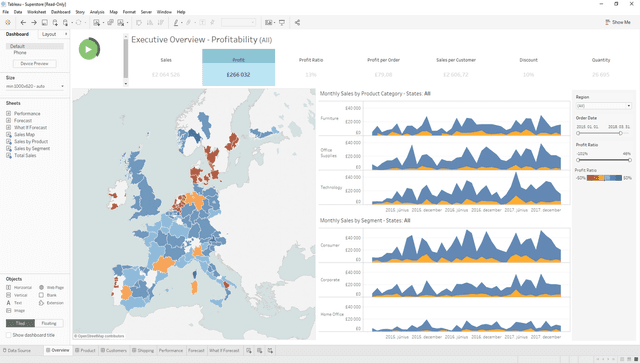The image size is (640, 363).
Task: Switch layout mode to Tiled
Action: (x=20, y=323)
